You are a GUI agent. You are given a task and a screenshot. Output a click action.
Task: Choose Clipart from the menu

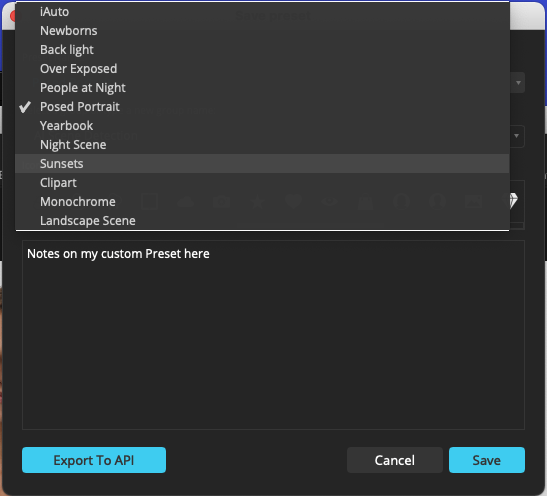click(262, 183)
